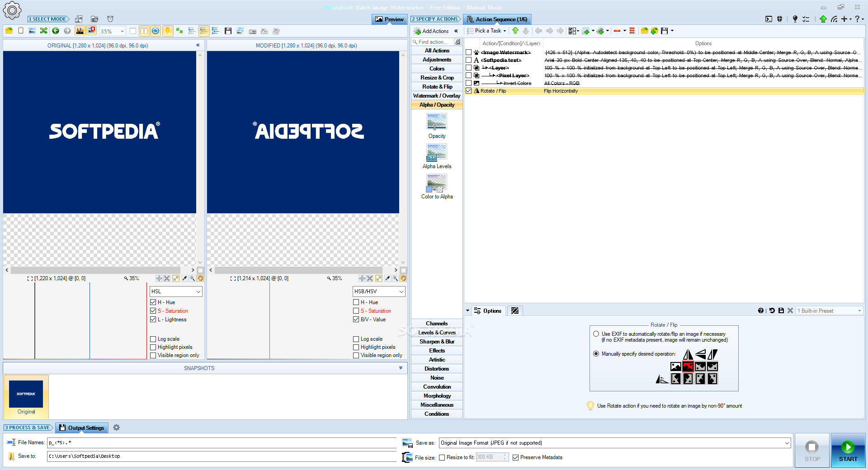Move action up with green up arrow
This screenshot has height=470, width=868.
(515, 31)
